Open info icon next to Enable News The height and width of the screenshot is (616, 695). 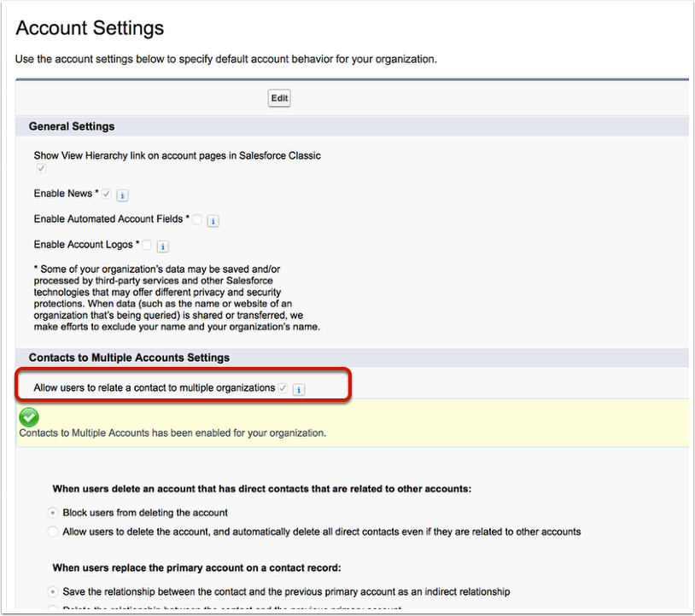coord(122,195)
